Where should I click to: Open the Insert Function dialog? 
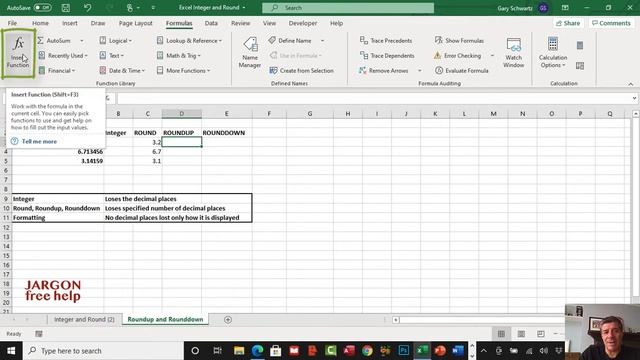pos(18,53)
